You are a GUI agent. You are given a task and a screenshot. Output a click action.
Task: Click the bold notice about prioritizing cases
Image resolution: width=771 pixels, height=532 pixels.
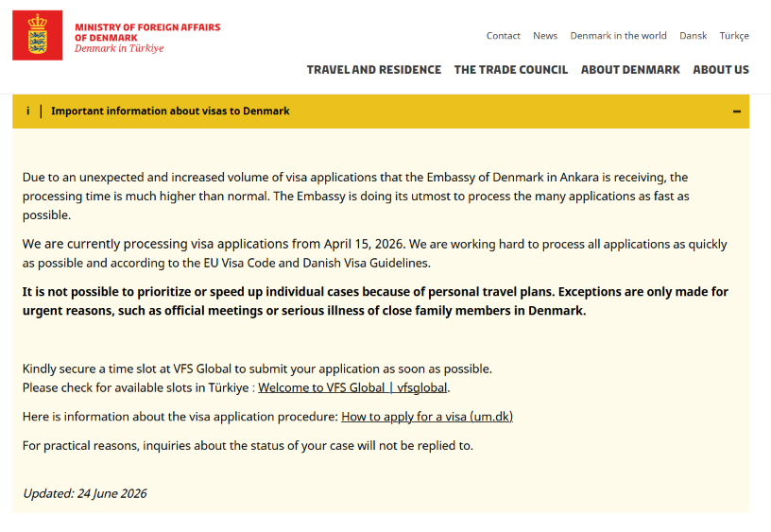(x=375, y=301)
